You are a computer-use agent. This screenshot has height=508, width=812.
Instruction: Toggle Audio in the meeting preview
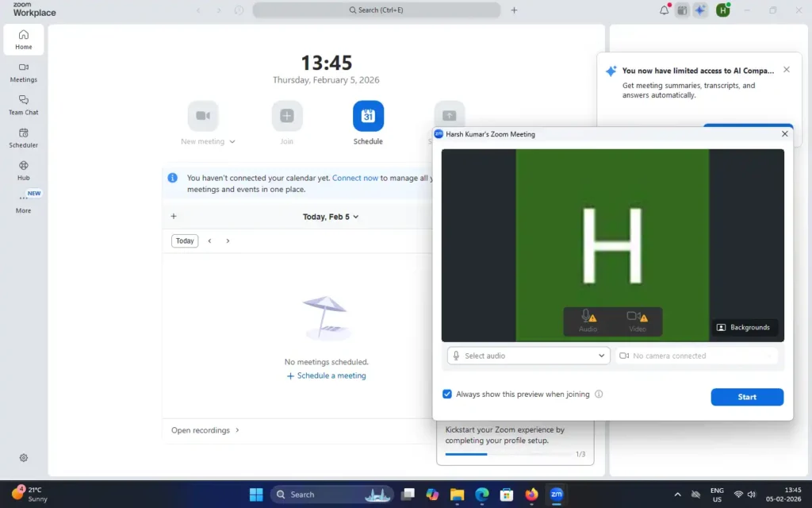[588, 321]
